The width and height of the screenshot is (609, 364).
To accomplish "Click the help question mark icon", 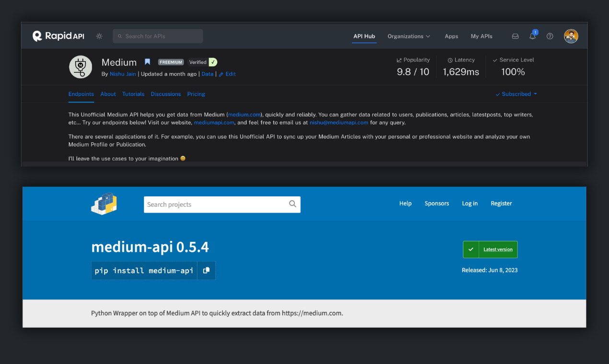I will click(x=550, y=36).
